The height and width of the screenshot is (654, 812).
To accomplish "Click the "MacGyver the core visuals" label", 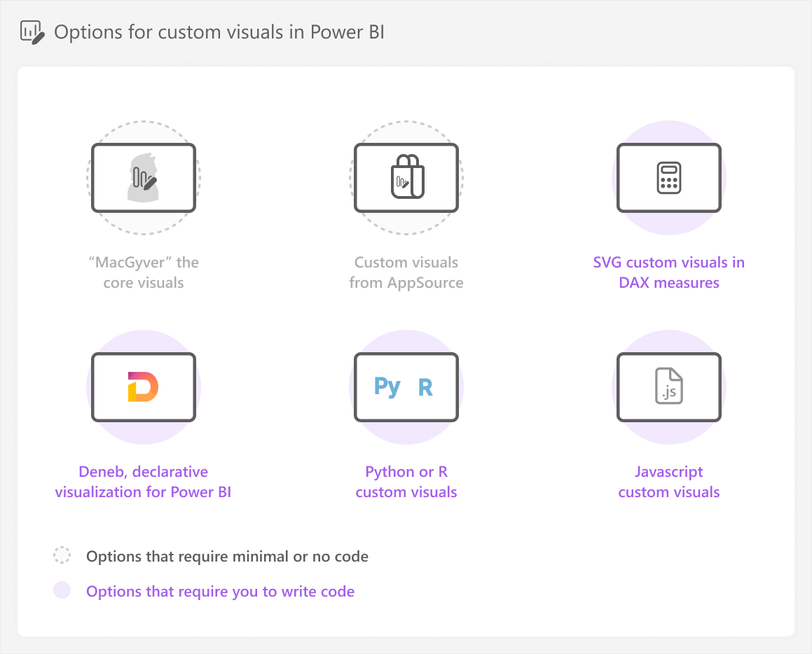I will [144, 272].
